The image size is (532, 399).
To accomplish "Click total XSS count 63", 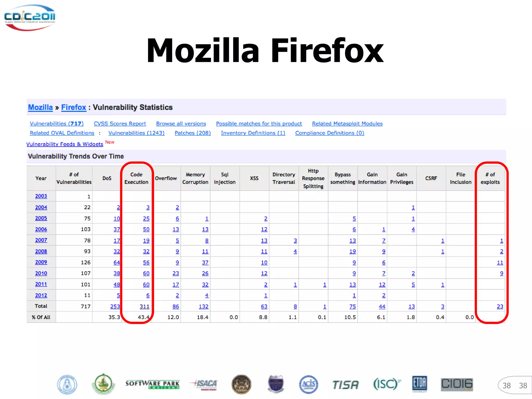I will pyautogui.click(x=264, y=307).
